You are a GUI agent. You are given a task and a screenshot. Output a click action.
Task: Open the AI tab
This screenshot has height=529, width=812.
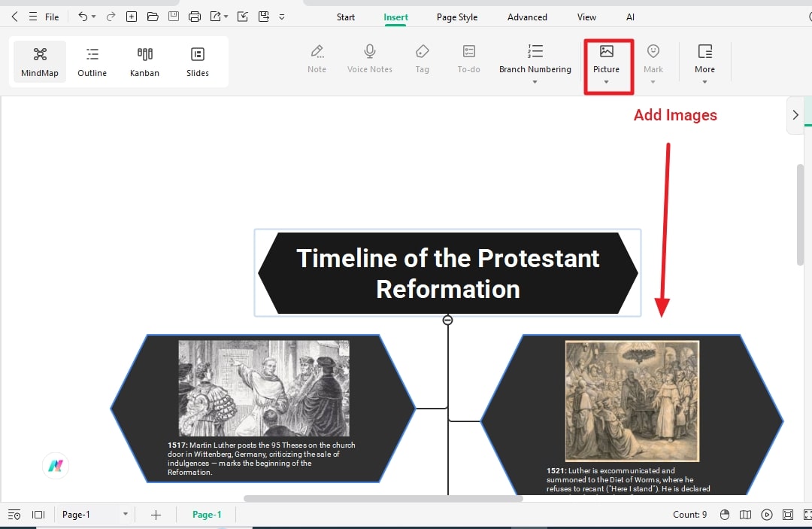[x=630, y=17]
